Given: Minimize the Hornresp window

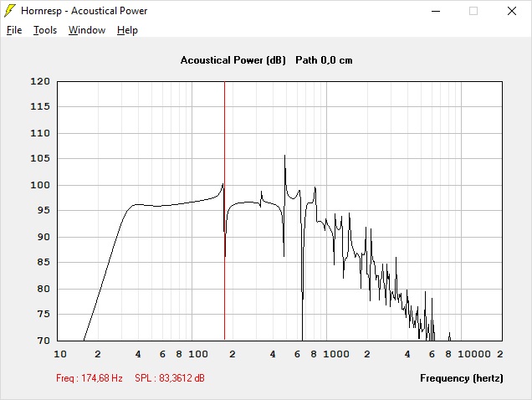Looking at the screenshot, I should coord(436,11).
